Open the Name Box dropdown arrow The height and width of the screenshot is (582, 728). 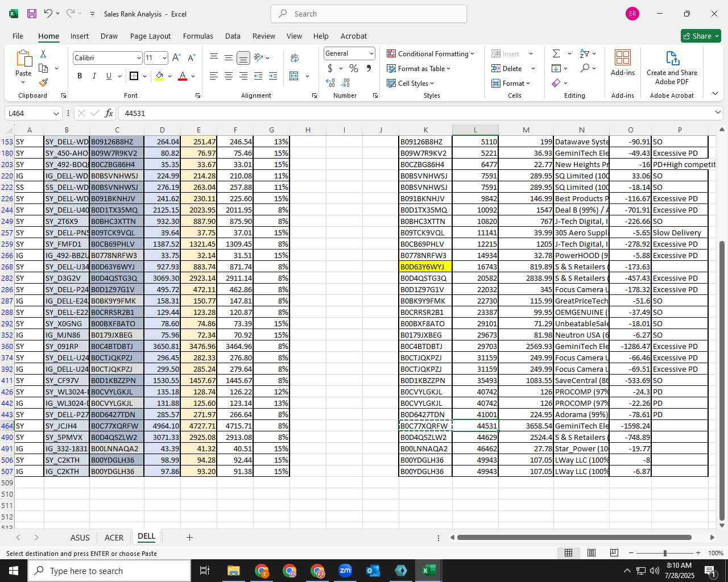tap(56, 113)
